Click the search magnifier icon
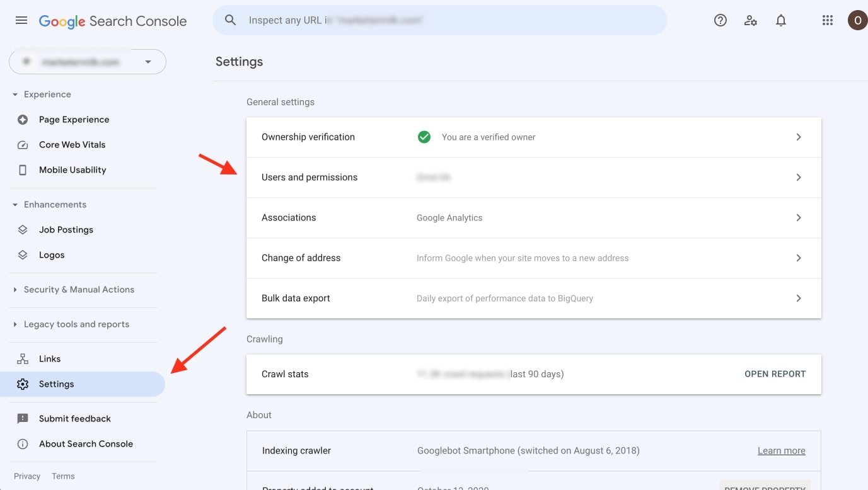868x490 pixels. point(231,20)
